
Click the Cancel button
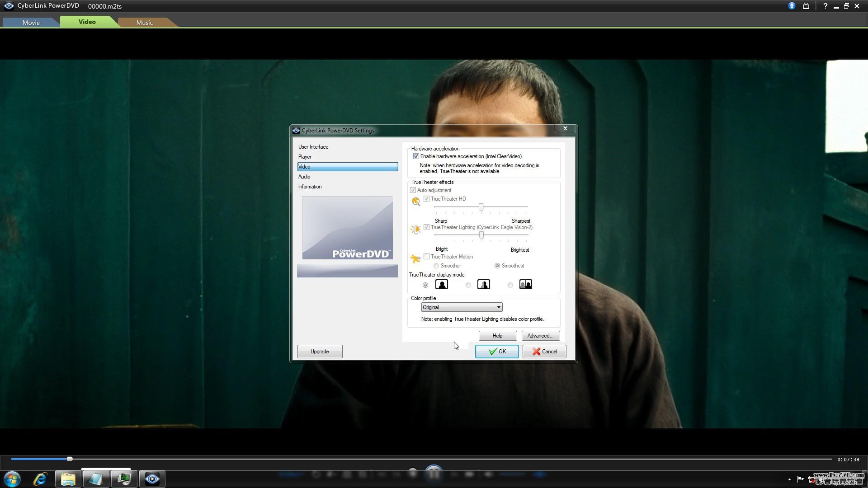[544, 352]
